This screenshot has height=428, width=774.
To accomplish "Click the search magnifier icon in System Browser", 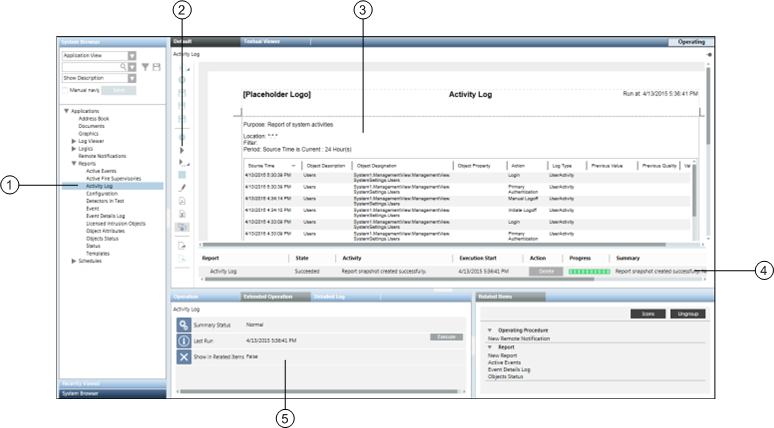I will pos(122,67).
